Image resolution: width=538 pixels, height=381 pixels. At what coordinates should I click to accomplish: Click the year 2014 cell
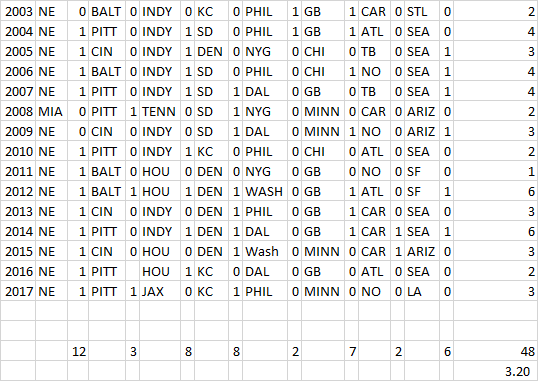pos(18,232)
